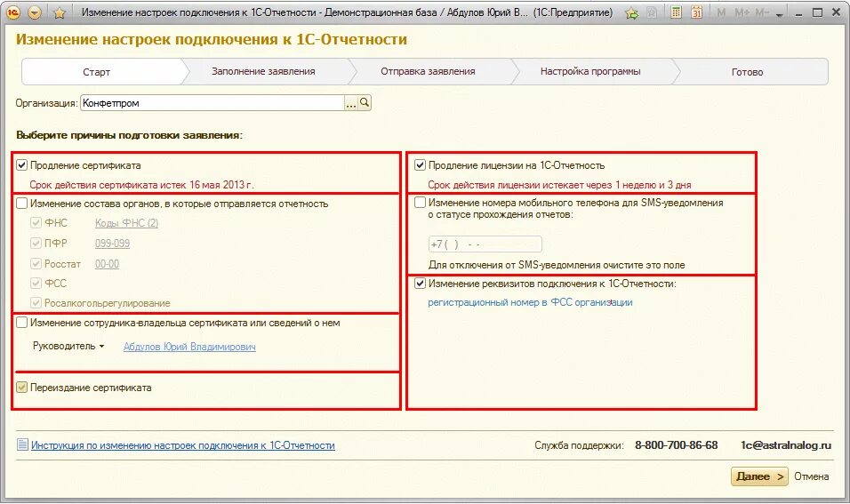Open регистрационный номер в ФСС организации link
Image resolution: width=850 pixels, height=504 pixels.
530,302
